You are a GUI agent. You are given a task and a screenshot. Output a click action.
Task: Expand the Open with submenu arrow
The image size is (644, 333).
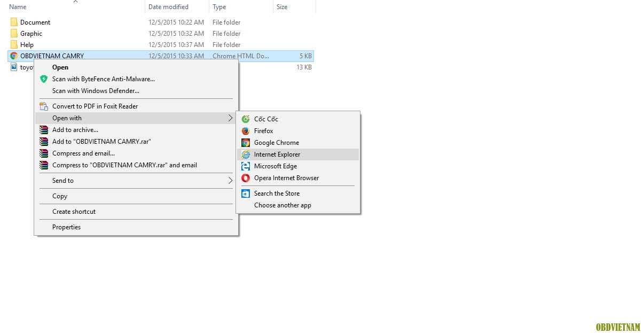231,118
